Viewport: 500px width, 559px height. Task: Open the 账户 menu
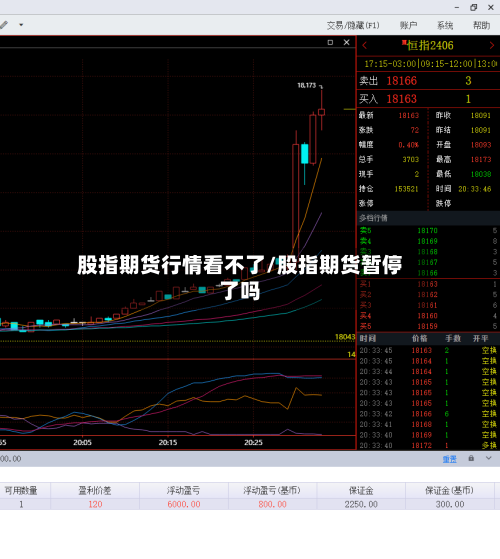[x=408, y=25]
